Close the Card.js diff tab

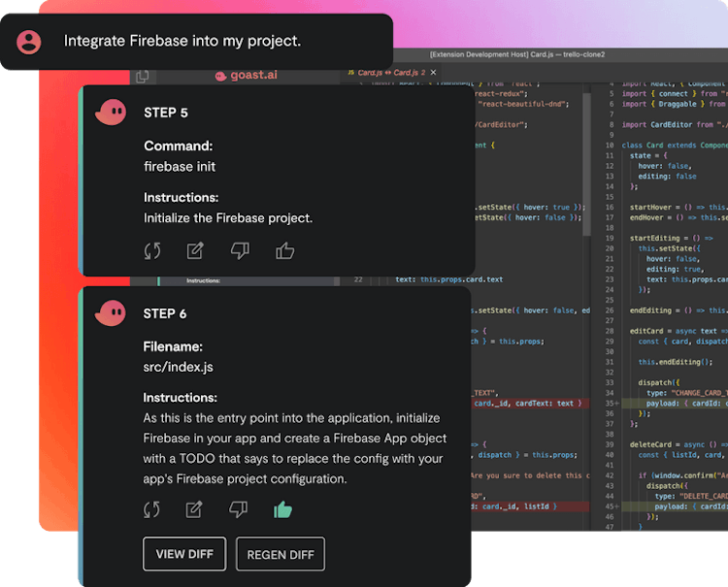point(433,73)
